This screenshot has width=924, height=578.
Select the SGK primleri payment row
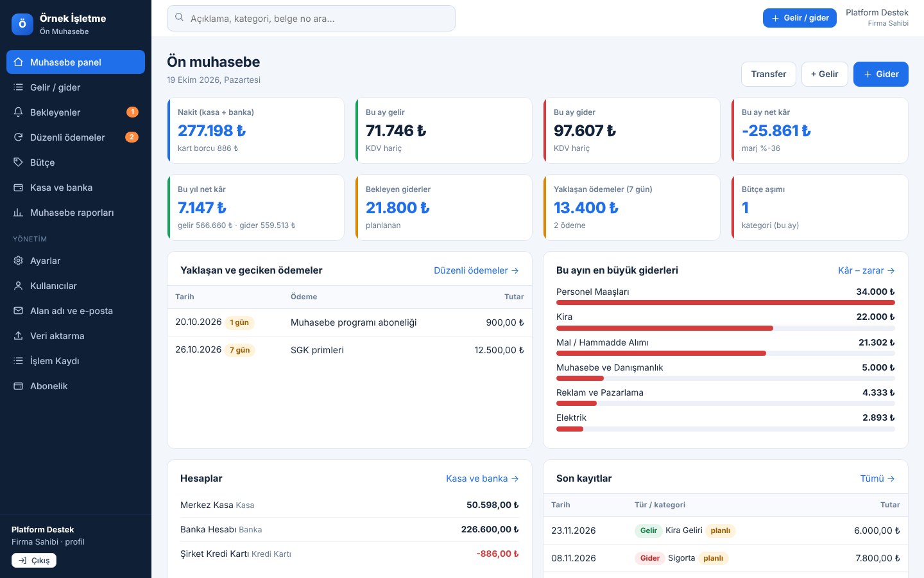coord(350,350)
